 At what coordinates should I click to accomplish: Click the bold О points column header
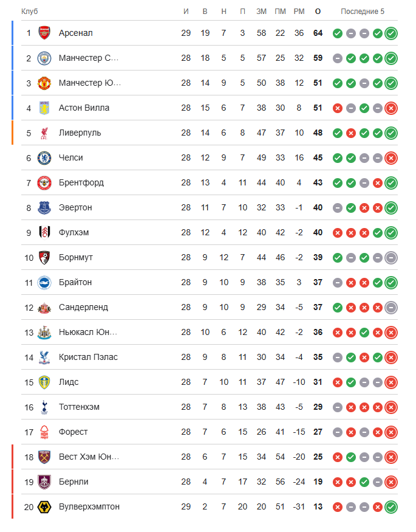click(318, 11)
